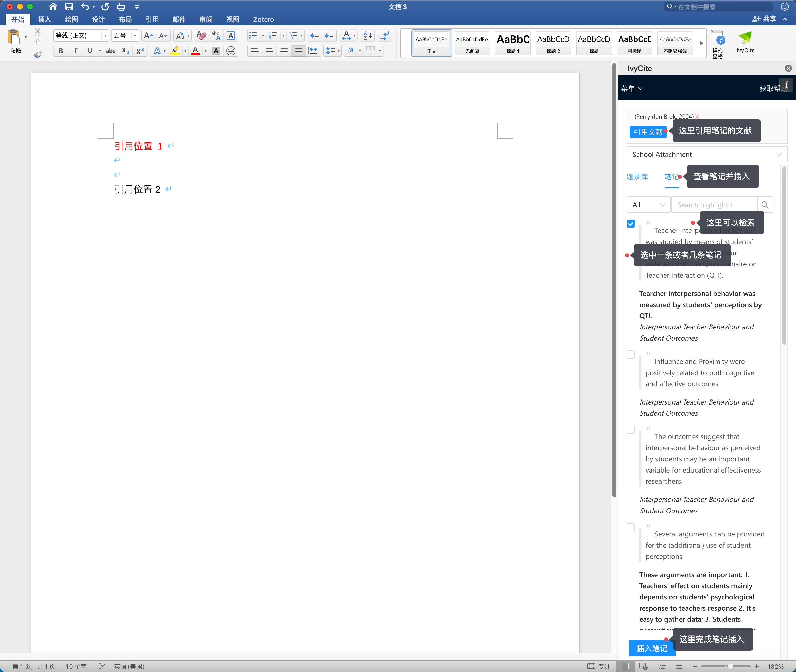Click the character border icon
Viewport: 796px width, 672px height.
click(231, 36)
